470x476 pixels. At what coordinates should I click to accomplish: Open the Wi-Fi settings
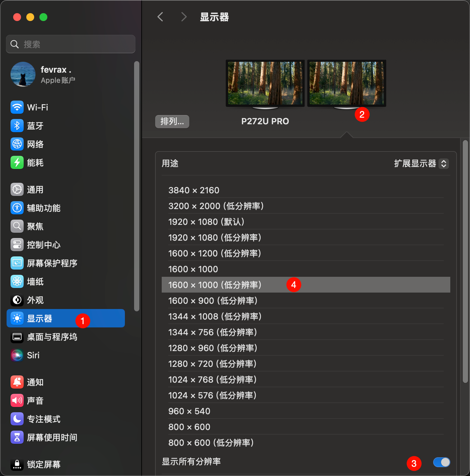[x=36, y=107]
